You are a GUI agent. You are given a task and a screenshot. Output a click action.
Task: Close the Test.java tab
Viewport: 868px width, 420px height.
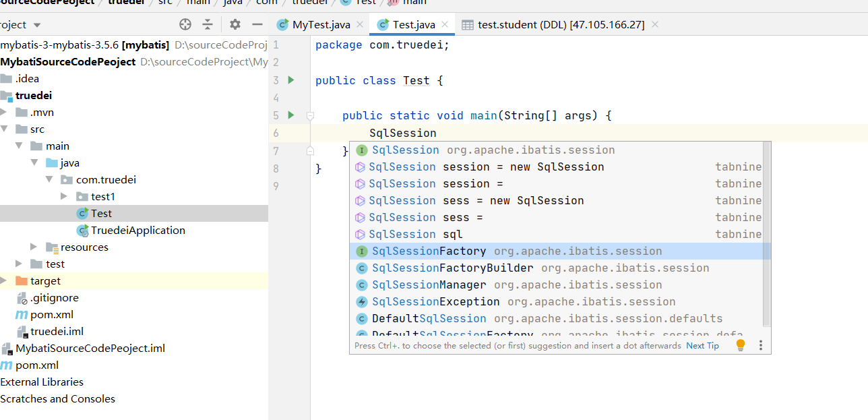coord(445,25)
